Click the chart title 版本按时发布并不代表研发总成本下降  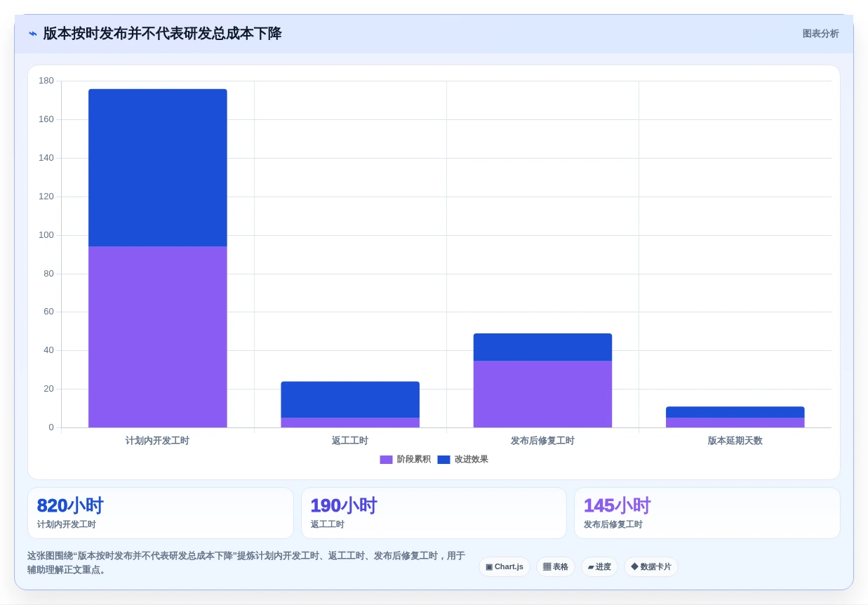[x=162, y=34]
